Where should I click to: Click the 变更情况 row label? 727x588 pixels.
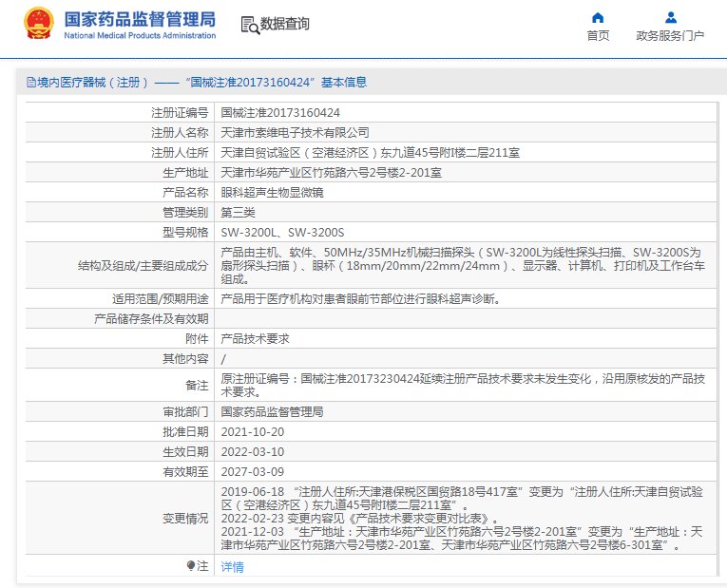185,518
